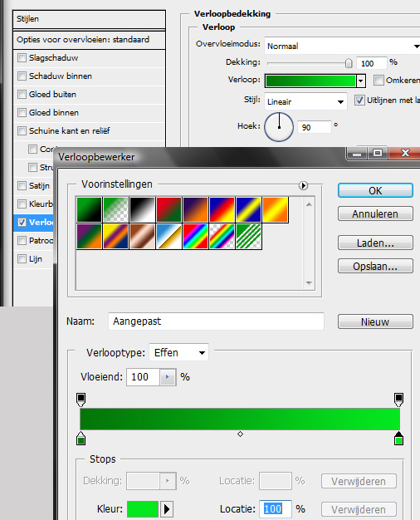Screen dimensions: 420x520
Task: Open the Voorinstellingen flyout menu arrow
Action: pos(303,185)
